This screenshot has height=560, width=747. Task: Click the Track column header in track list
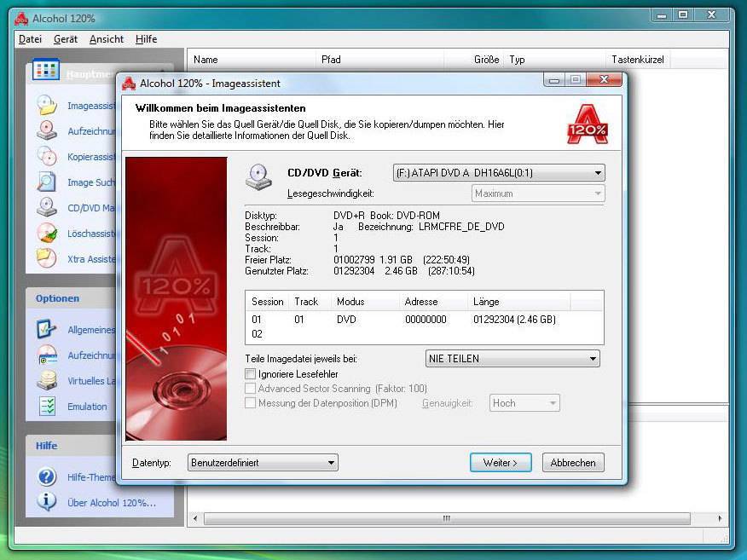click(x=310, y=302)
